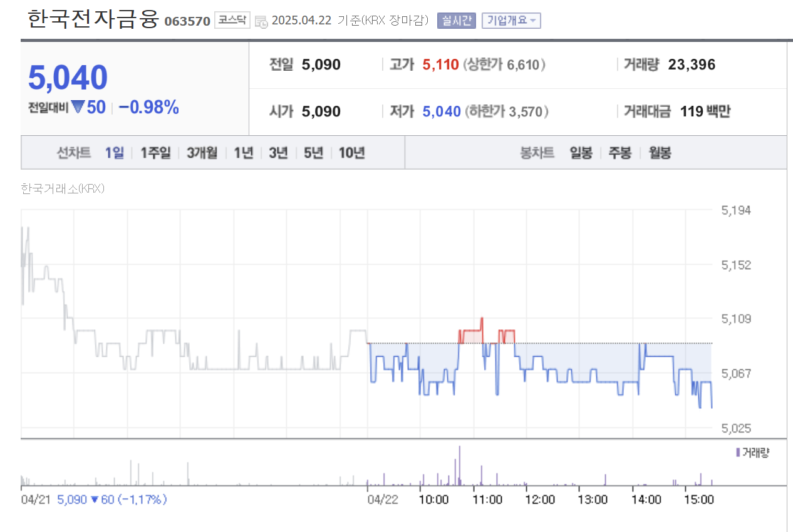This screenshot has height=532, width=793.
Task: Click the 04/21 date label on the x-axis
Action: pos(35,499)
